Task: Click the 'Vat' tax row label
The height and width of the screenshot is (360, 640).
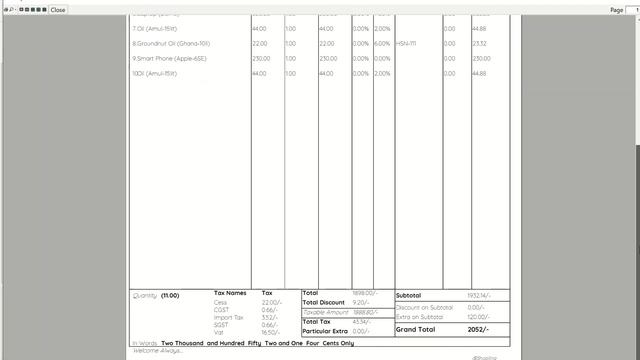Action: pyautogui.click(x=219, y=333)
